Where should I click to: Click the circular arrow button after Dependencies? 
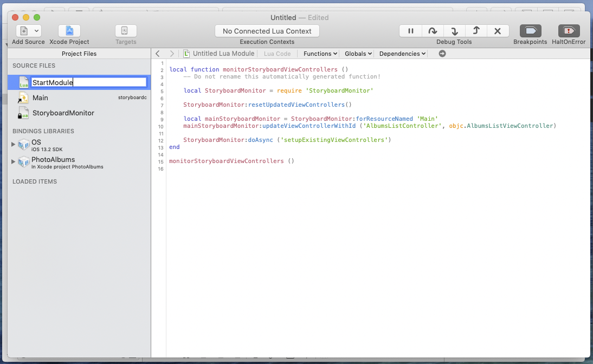pos(442,54)
